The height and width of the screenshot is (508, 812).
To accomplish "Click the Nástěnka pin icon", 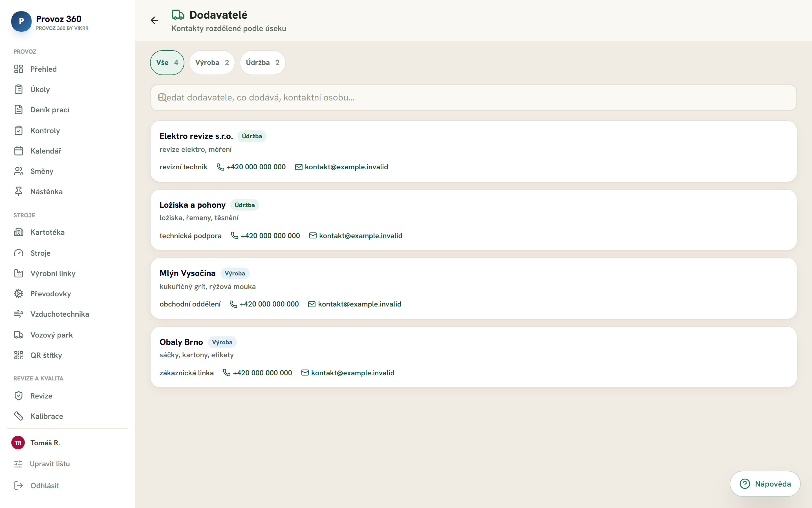I will pyautogui.click(x=18, y=192).
